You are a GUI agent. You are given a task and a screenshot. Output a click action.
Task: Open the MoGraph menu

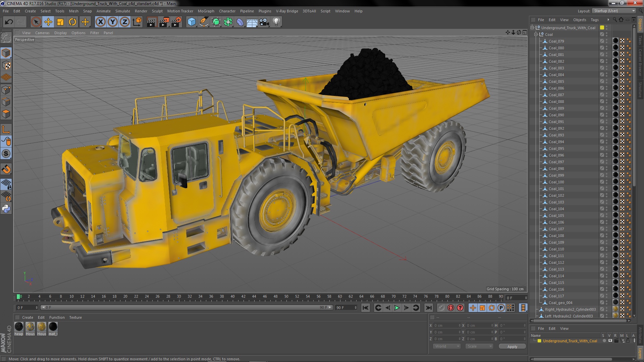coord(206,11)
